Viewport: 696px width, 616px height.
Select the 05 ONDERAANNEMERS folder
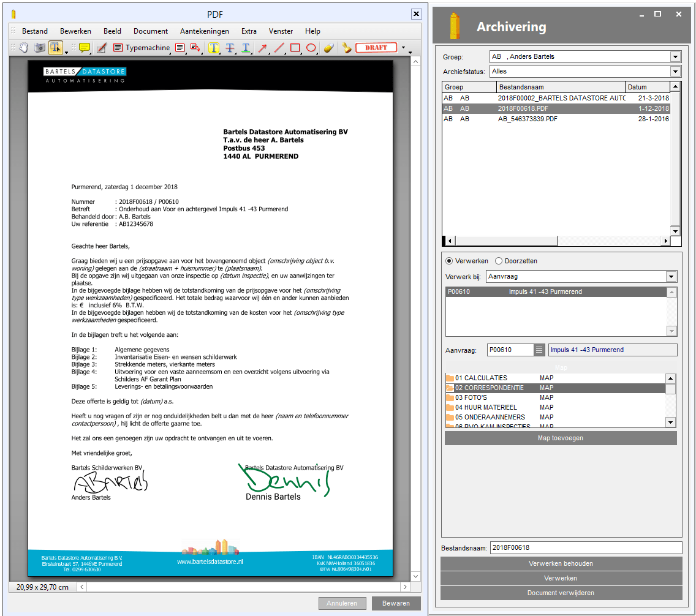pyautogui.click(x=555, y=417)
